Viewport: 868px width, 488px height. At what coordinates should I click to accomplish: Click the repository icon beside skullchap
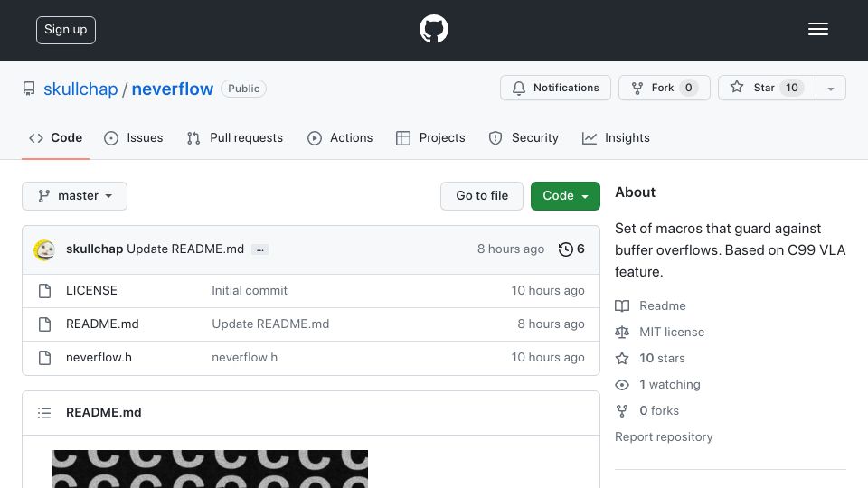pos(29,89)
